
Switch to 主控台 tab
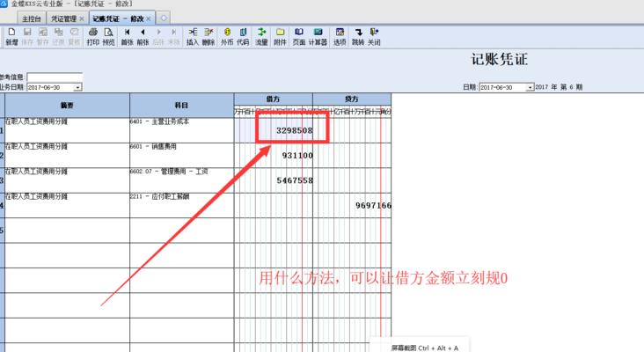click(x=31, y=18)
